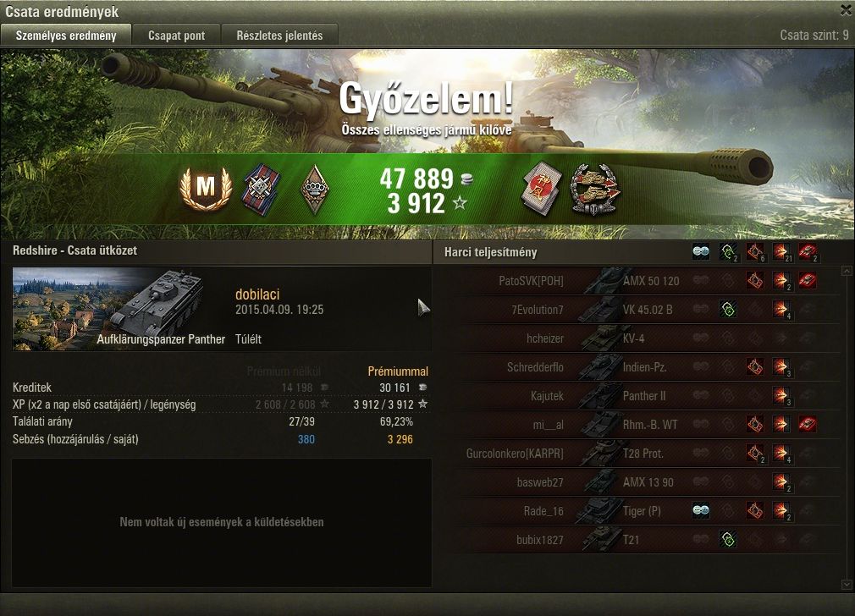The height and width of the screenshot is (616, 855).
Task: Click the Kamikaze cards medal
Action: pos(542,189)
